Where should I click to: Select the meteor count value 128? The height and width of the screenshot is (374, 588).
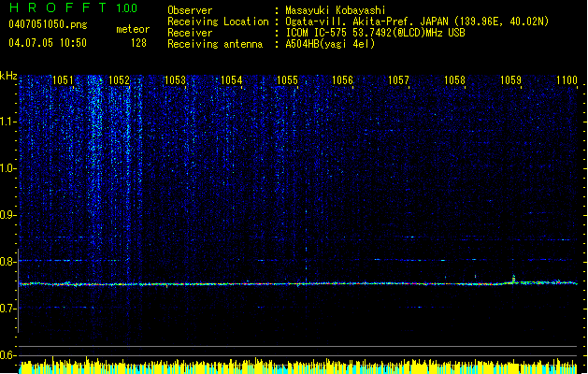[138, 43]
